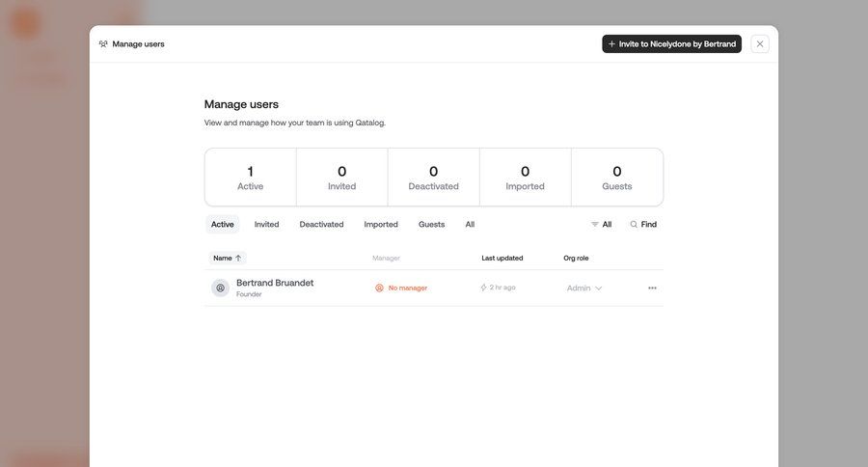Click Invite to Nicelydone by Bertrand button
Viewport: 868px width, 467px height.
[671, 43]
